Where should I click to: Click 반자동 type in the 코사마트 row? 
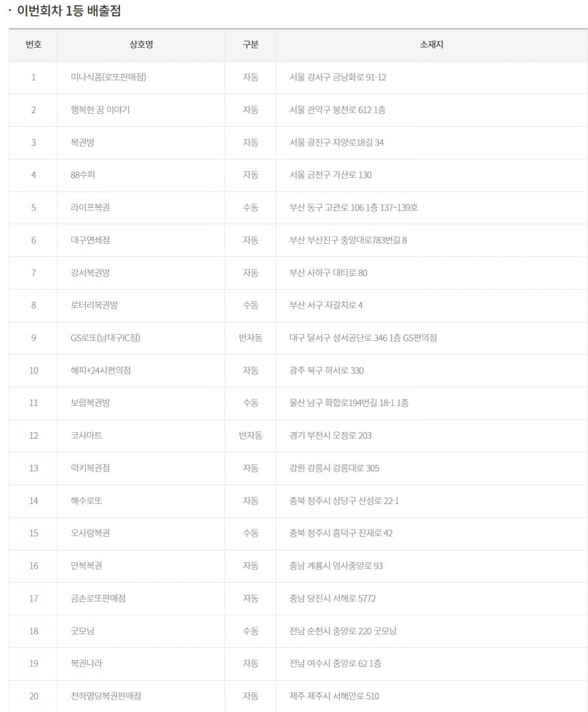pos(250,435)
